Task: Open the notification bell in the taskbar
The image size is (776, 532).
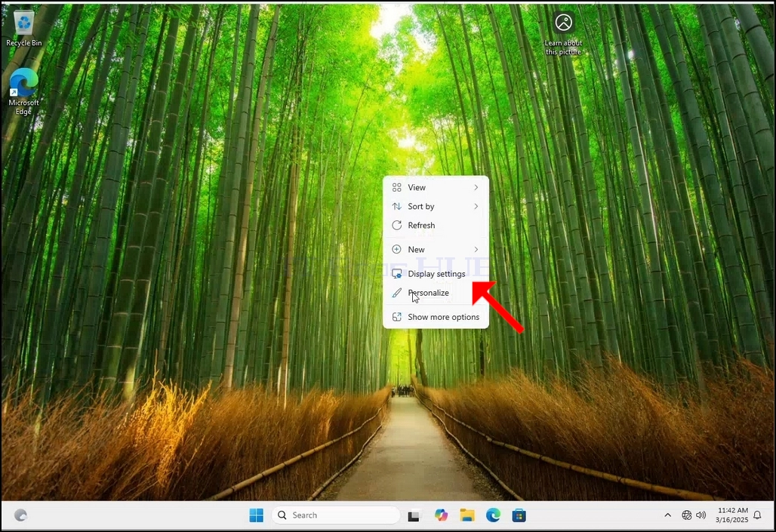Action: tap(757, 515)
